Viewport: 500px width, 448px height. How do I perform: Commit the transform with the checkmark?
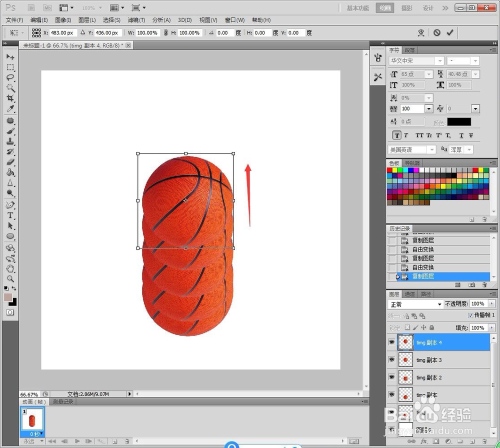450,32
